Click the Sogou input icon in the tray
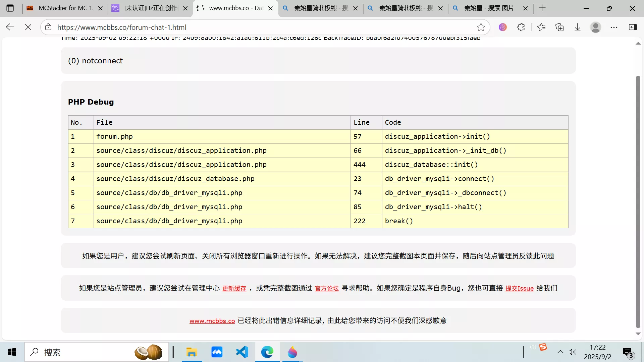Image resolution: width=644 pixels, height=362 pixels. tap(543, 347)
